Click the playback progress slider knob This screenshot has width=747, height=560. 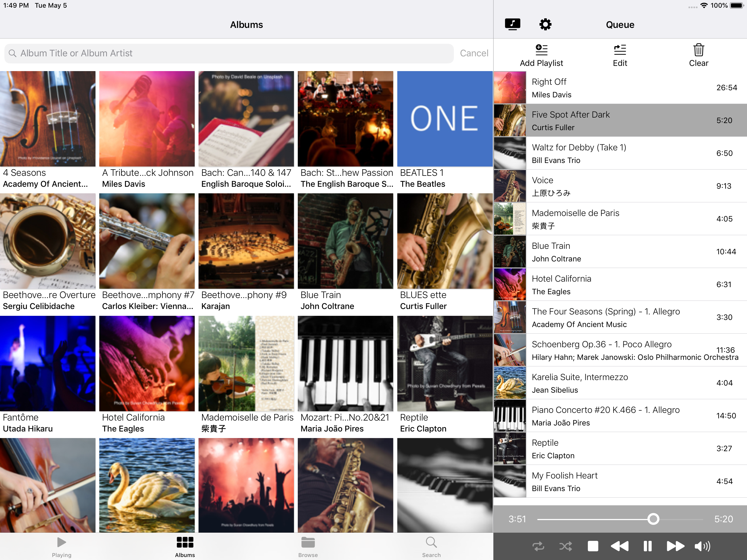tap(653, 519)
